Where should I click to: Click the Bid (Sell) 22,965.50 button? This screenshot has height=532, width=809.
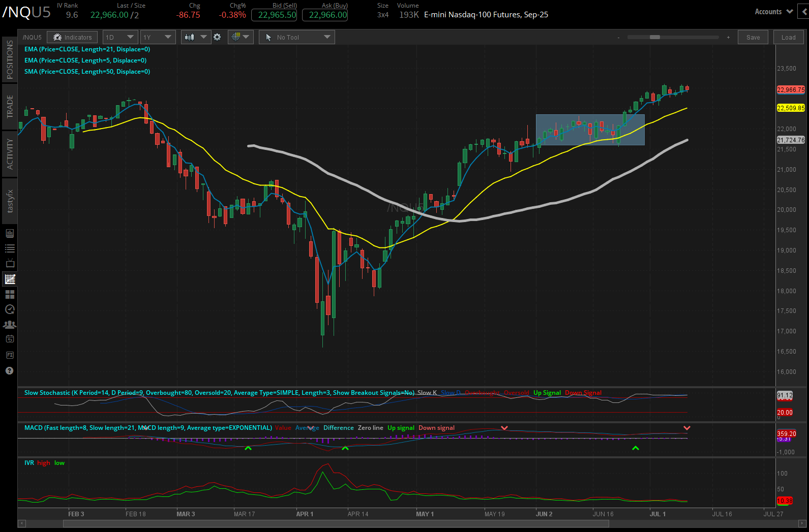coord(274,15)
